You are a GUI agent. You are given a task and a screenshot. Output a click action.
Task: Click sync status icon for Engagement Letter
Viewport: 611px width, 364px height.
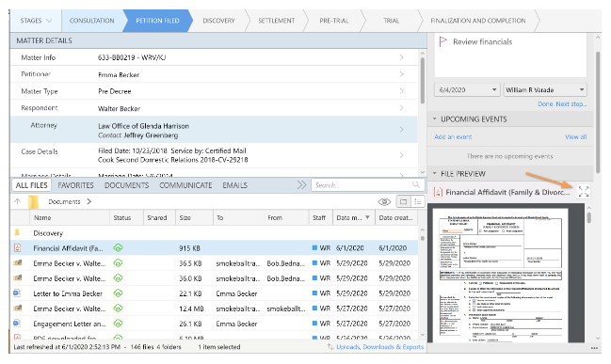[118, 324]
